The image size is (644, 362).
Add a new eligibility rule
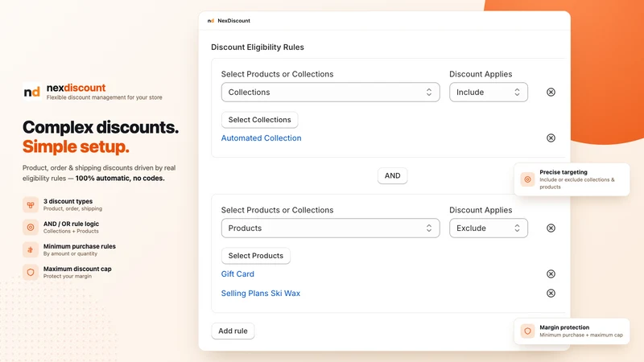click(x=233, y=331)
